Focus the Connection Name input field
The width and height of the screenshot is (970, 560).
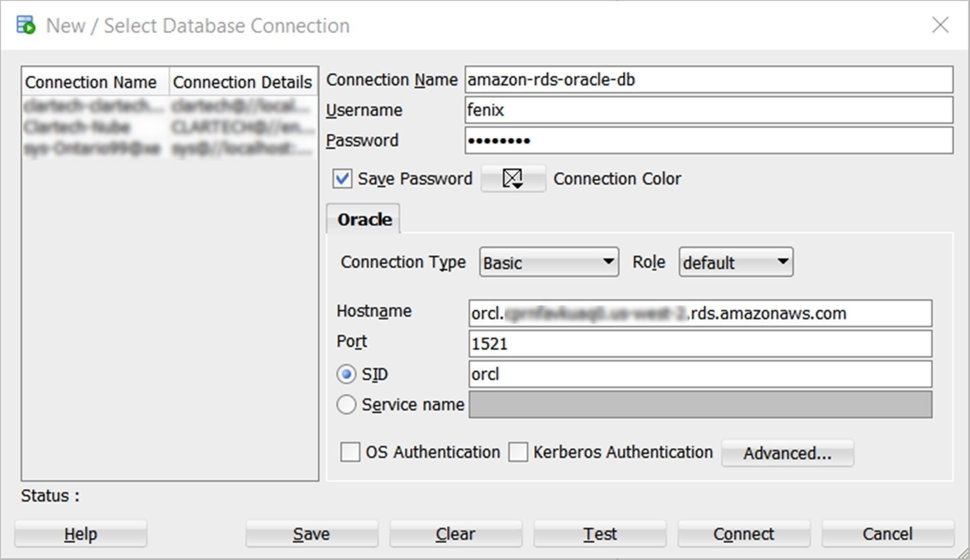709,80
